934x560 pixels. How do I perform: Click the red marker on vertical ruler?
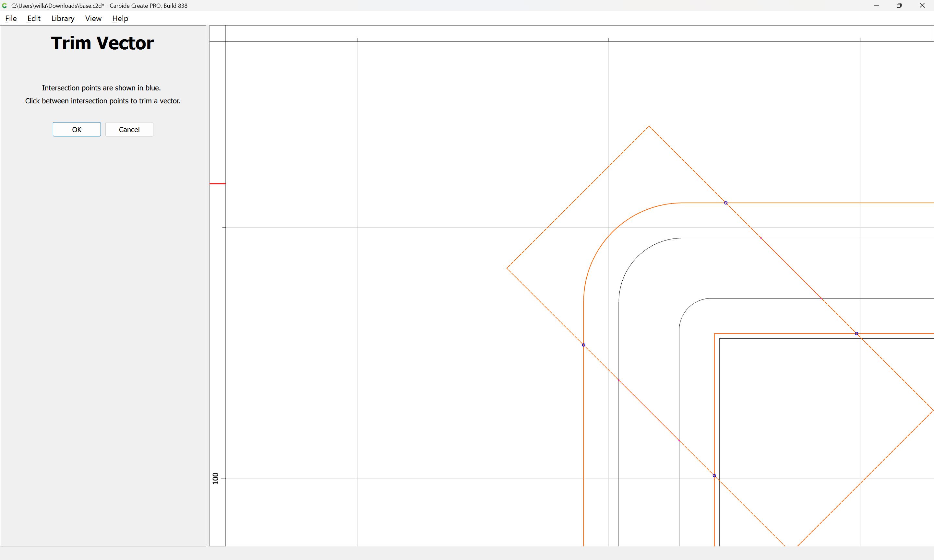tap(218, 184)
